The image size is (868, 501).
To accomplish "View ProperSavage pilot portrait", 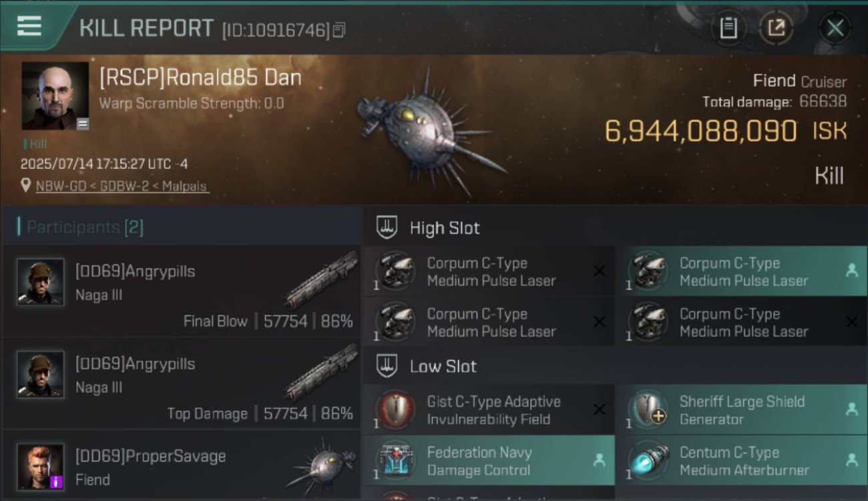I will point(41,466).
